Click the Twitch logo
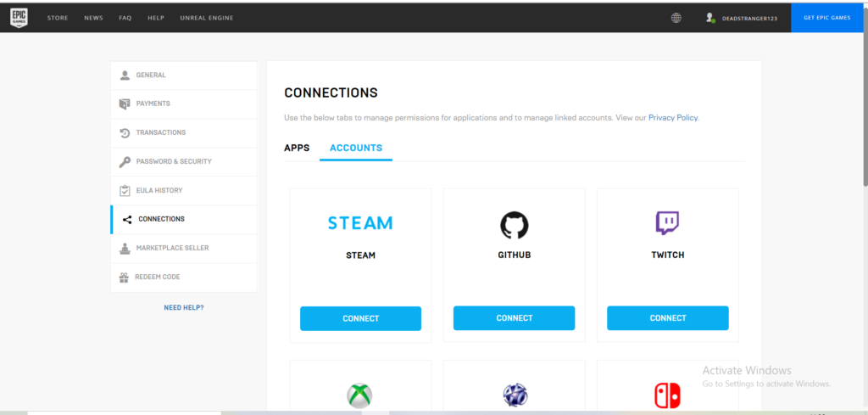 tap(667, 222)
